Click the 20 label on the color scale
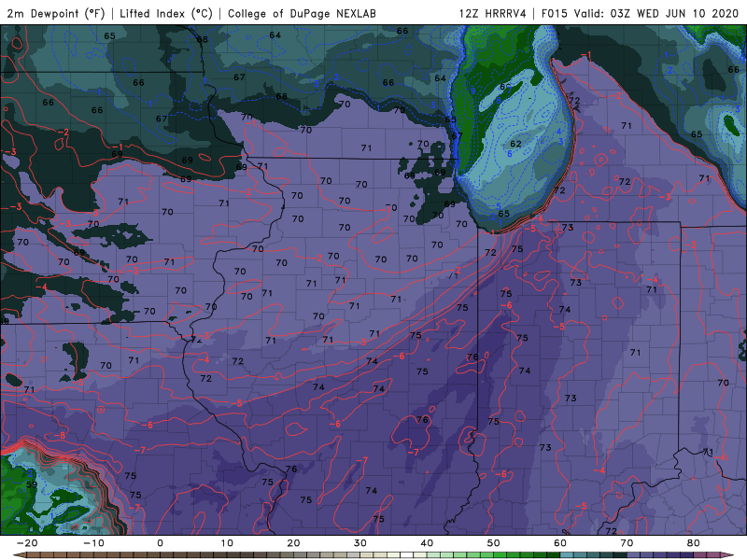This screenshot has height=560, width=747. tap(293, 543)
